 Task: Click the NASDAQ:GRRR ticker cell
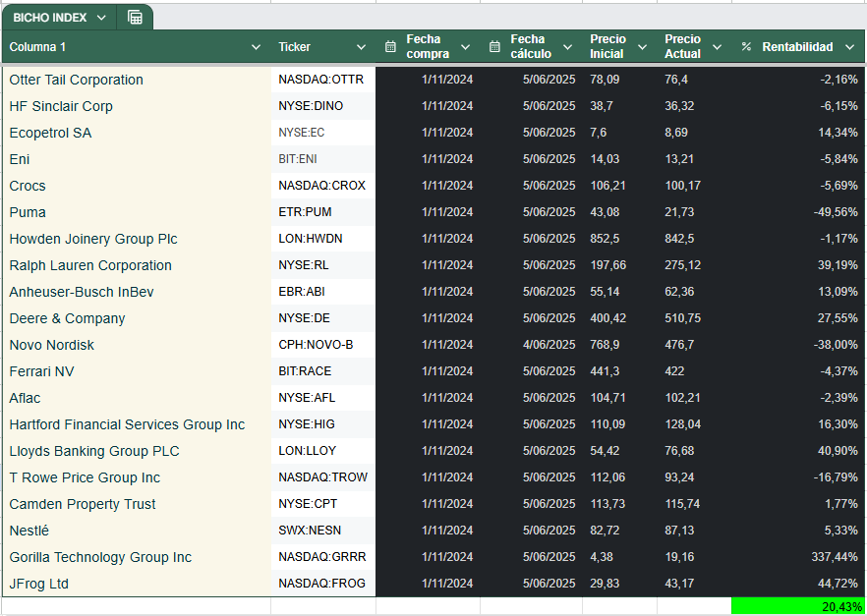click(321, 557)
